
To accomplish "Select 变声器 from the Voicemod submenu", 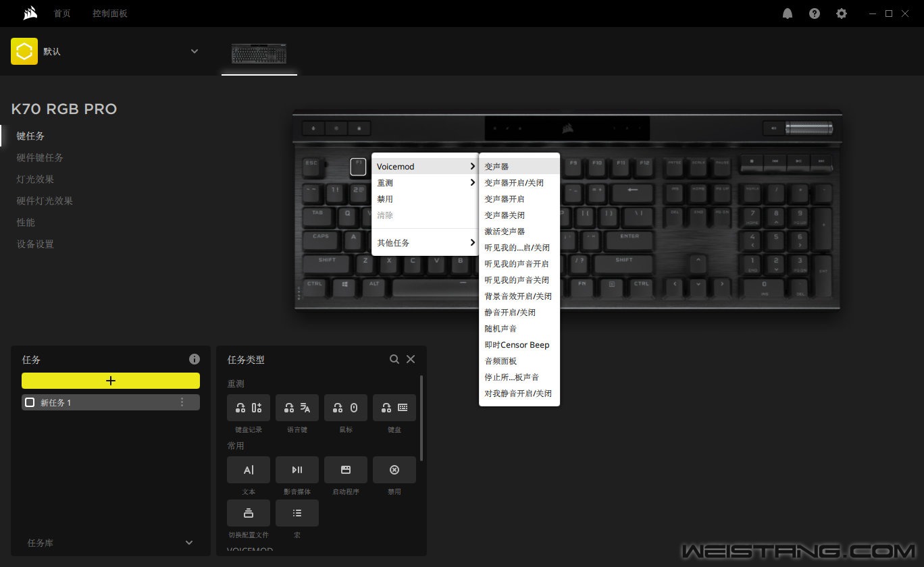I will coord(519,166).
